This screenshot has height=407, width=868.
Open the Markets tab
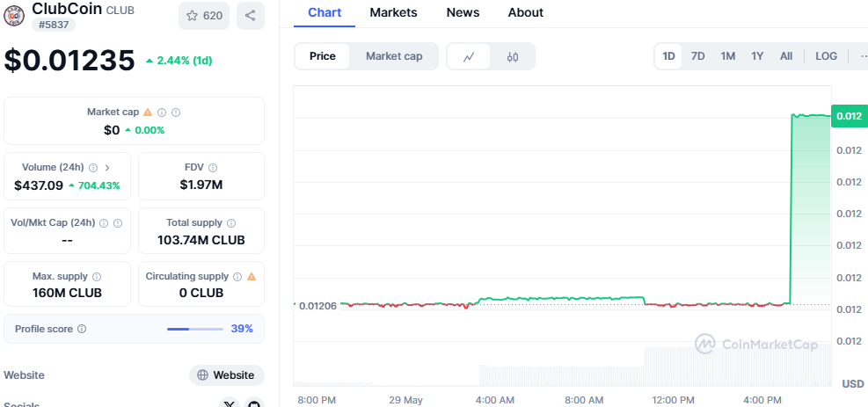pyautogui.click(x=393, y=12)
